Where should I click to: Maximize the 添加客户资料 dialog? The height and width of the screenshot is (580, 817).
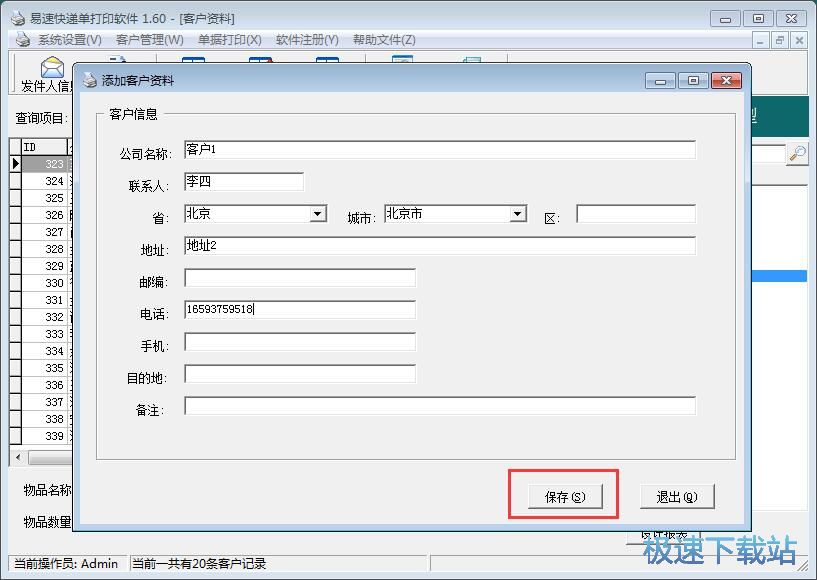pyautogui.click(x=693, y=80)
